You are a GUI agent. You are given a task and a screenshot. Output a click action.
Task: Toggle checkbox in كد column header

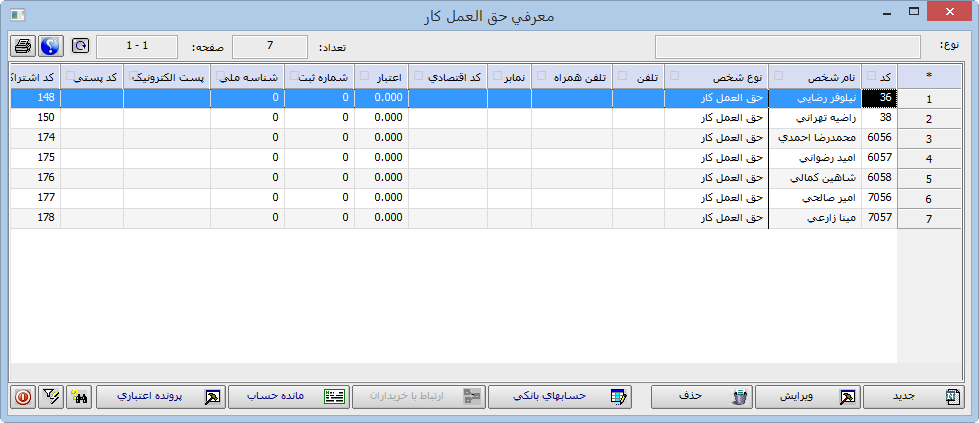point(872,76)
